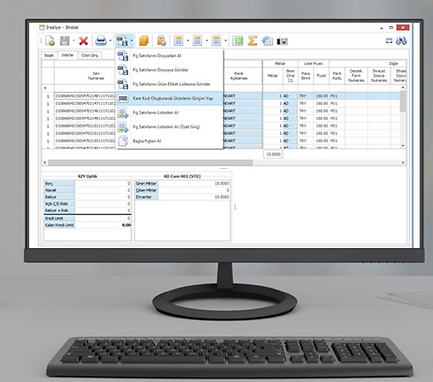Click the second yellow list-sheet icon
433x382 pixels.
tap(198, 41)
